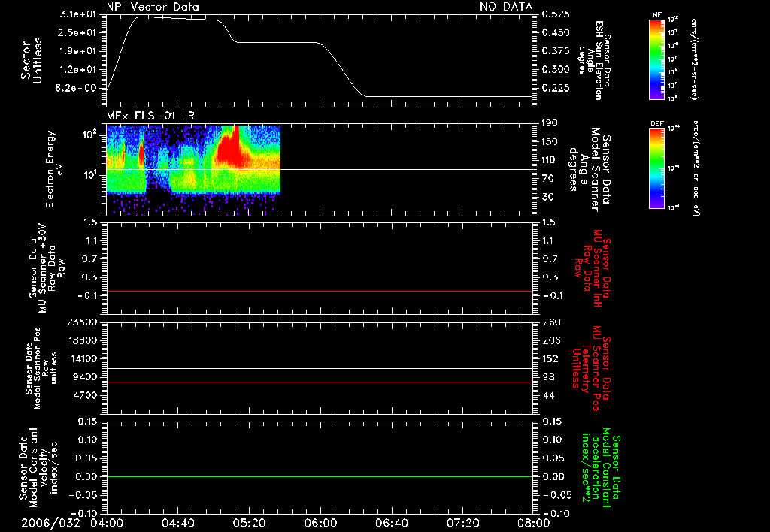The height and width of the screenshot is (532, 770).
Task: Click the Model Scanner Pos Raw axis label
Action: [41, 368]
